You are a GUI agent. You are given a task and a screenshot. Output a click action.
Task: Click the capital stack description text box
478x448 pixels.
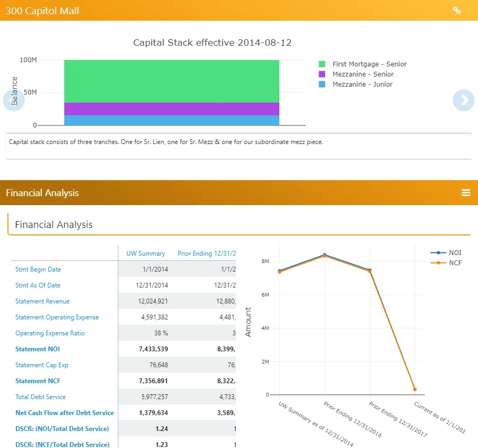coord(238,146)
